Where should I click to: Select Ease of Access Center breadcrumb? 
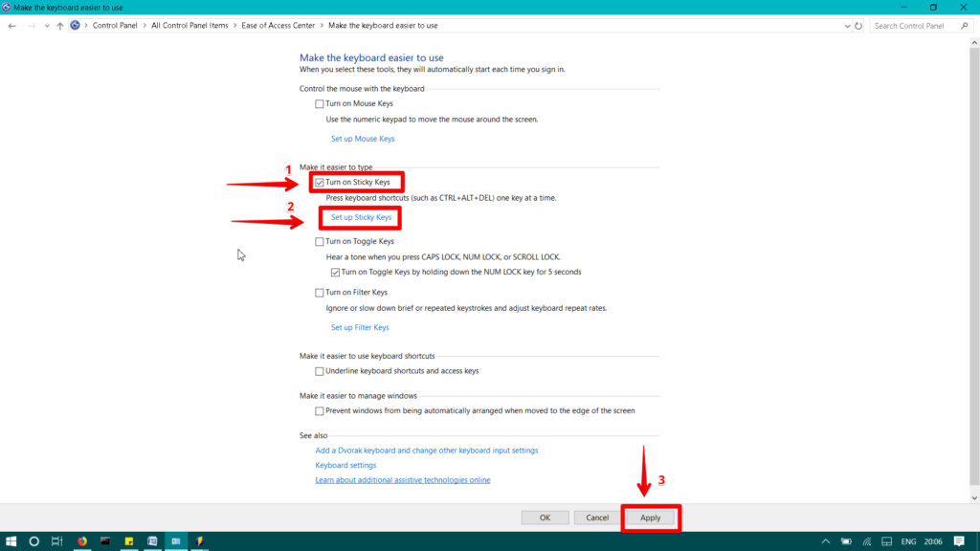pyautogui.click(x=278, y=26)
